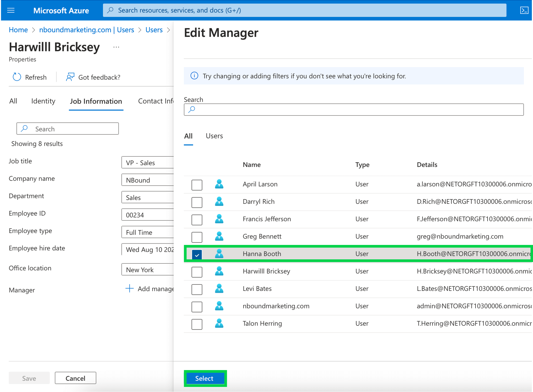Check the checkbox for April Larson

[x=197, y=185]
